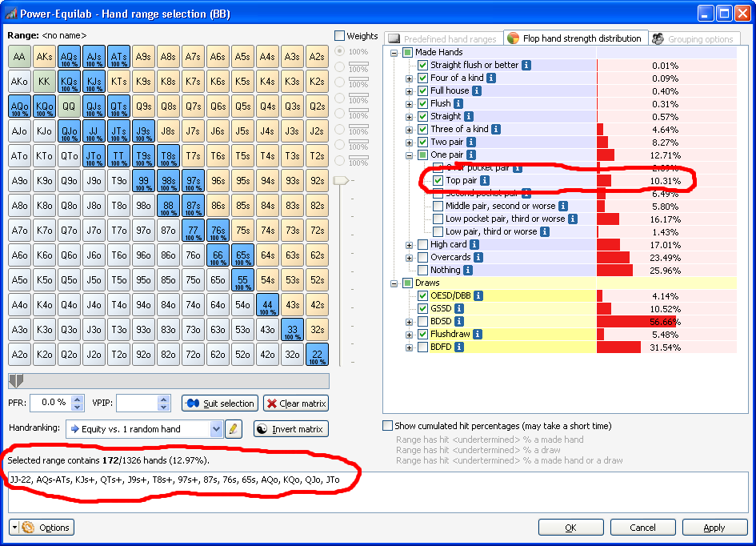Click the Apply button
This screenshot has height=546, width=756.
click(714, 528)
